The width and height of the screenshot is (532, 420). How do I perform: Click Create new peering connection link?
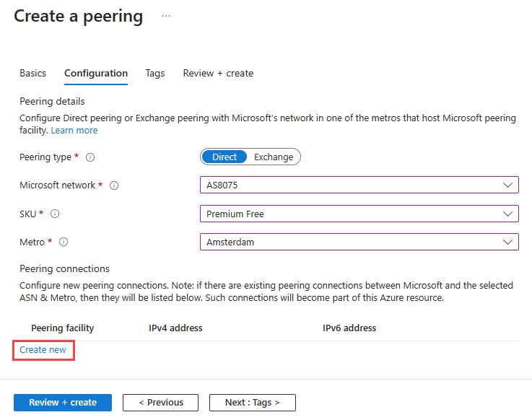click(x=43, y=350)
